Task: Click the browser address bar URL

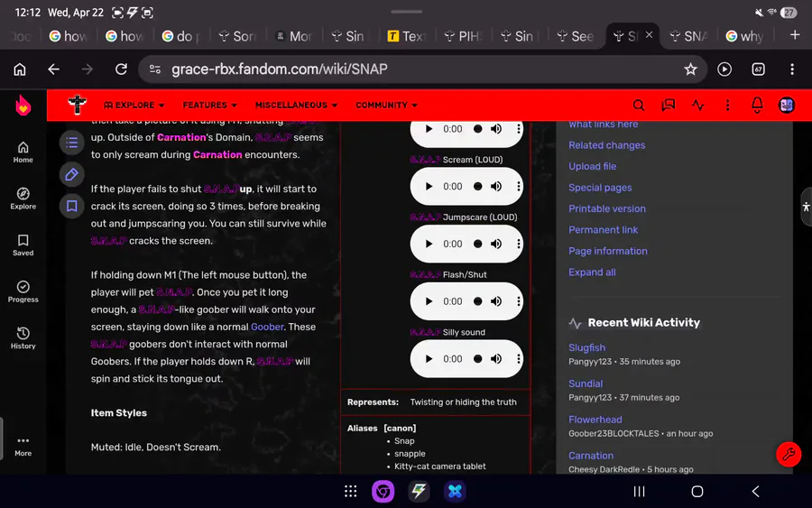Action: [279, 69]
